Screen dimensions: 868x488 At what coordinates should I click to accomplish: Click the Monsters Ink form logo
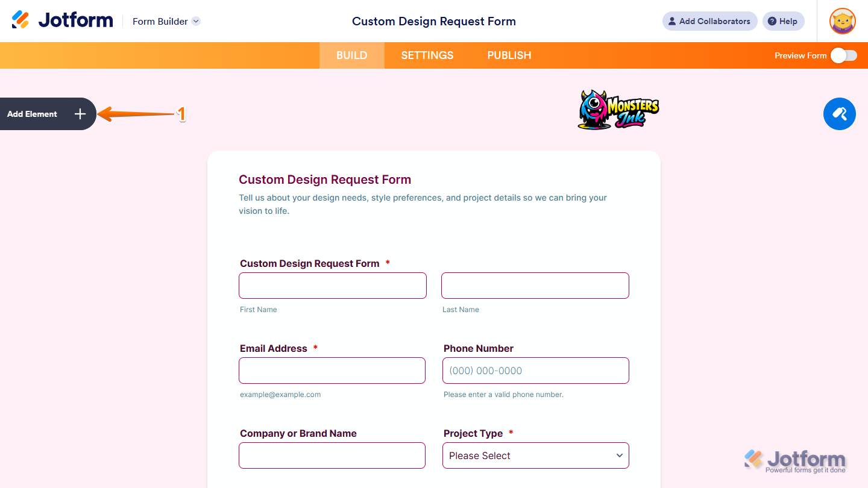(x=618, y=110)
